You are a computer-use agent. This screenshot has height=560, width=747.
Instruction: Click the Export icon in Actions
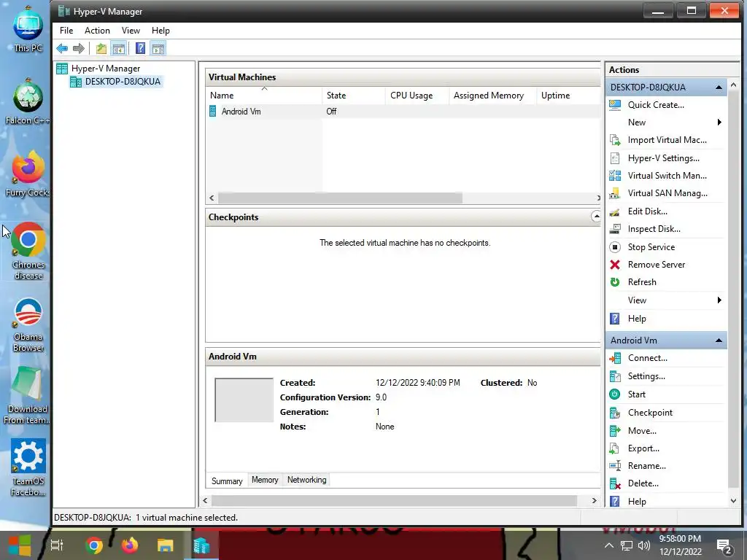click(615, 448)
